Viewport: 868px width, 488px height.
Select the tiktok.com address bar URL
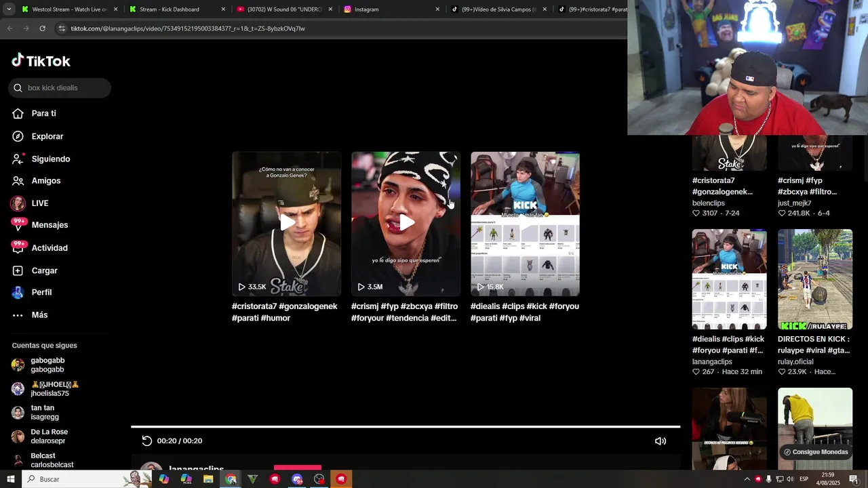pos(188,28)
